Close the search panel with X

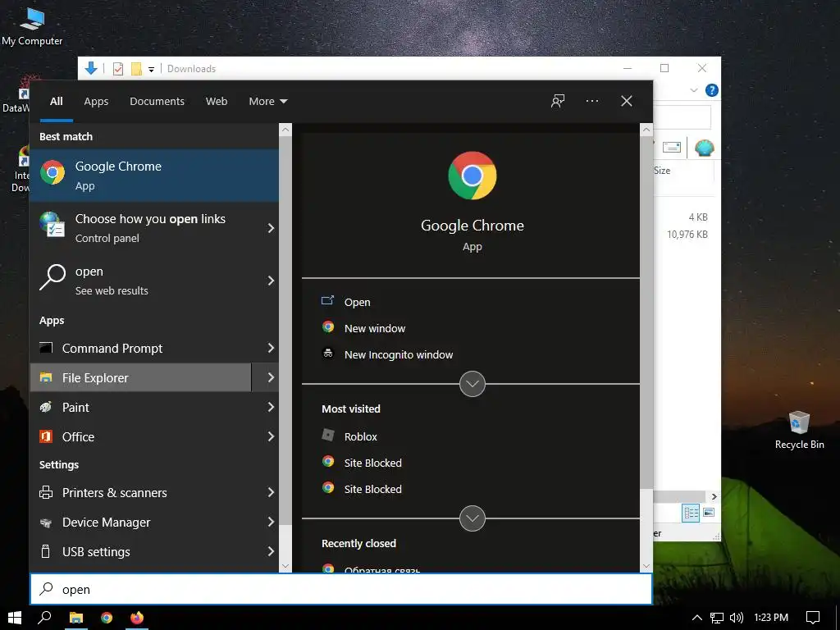pyautogui.click(x=626, y=101)
